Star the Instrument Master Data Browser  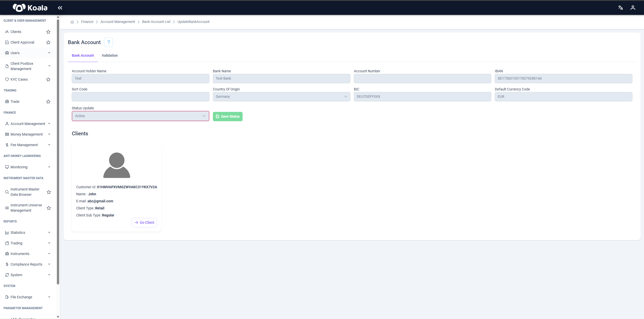(x=49, y=192)
